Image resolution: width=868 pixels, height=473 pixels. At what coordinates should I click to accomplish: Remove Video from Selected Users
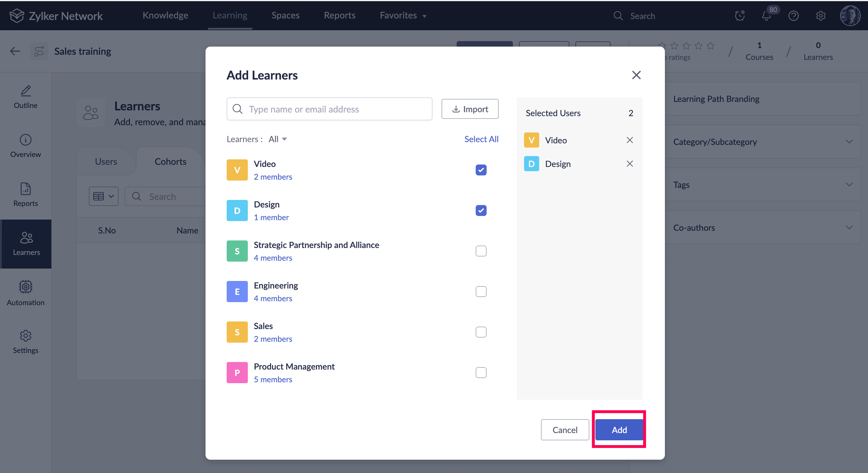pos(630,140)
